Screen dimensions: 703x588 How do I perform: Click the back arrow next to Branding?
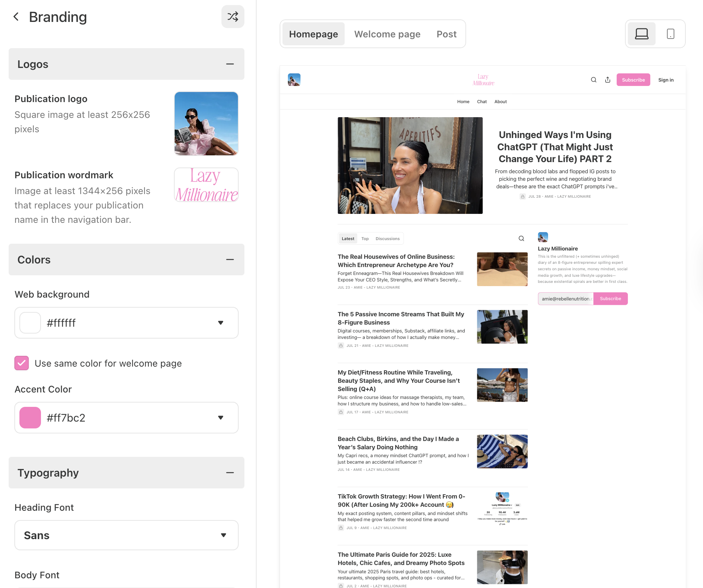coord(16,17)
